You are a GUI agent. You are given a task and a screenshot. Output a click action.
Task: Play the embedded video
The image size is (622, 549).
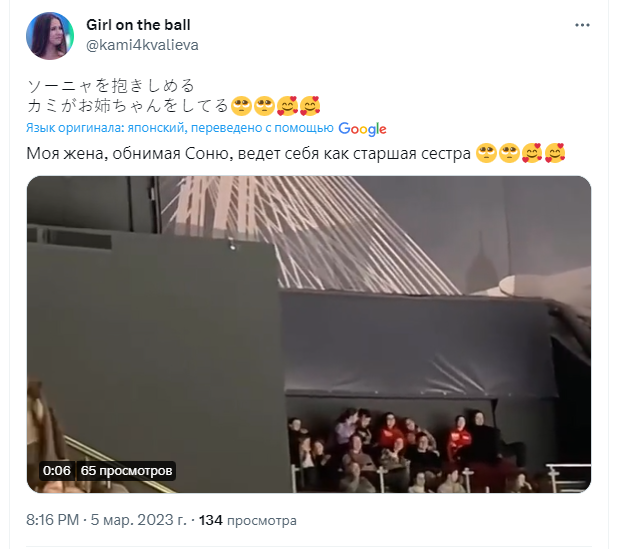(309, 334)
